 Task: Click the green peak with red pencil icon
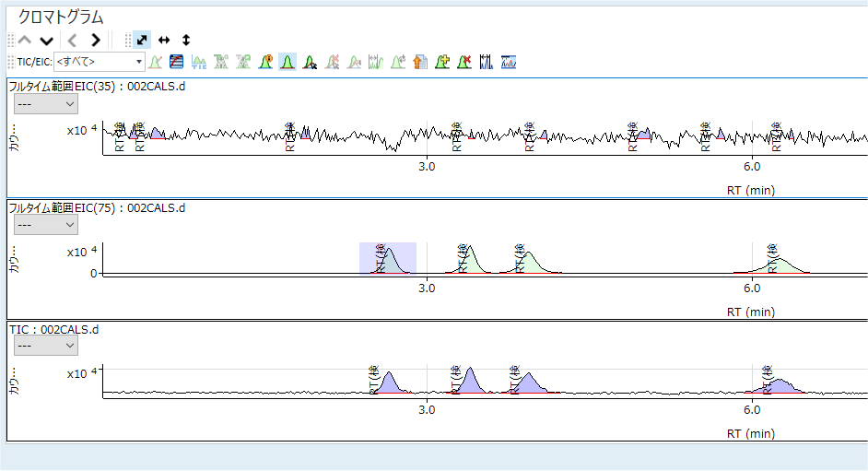coord(156,62)
